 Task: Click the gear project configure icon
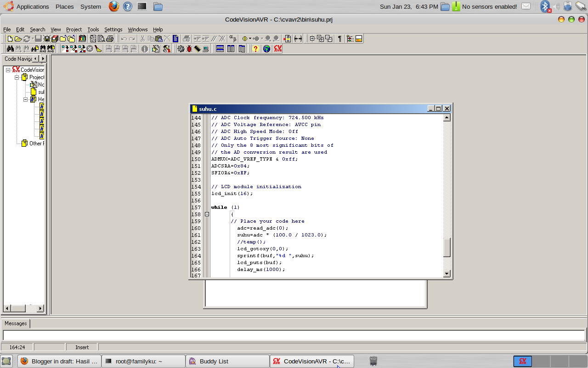coord(181,49)
